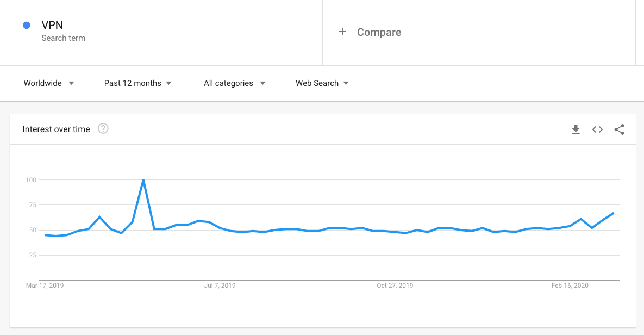Click the Feb 16, 2020 date label

tap(570, 286)
